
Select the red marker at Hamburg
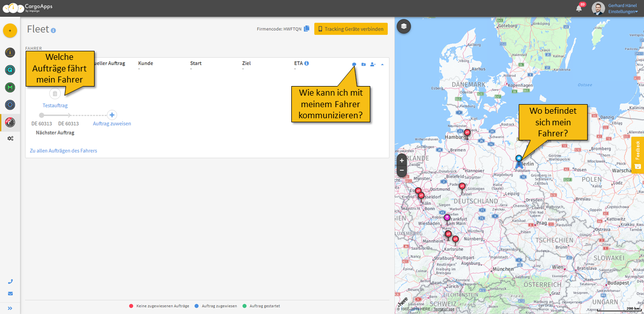tap(467, 133)
